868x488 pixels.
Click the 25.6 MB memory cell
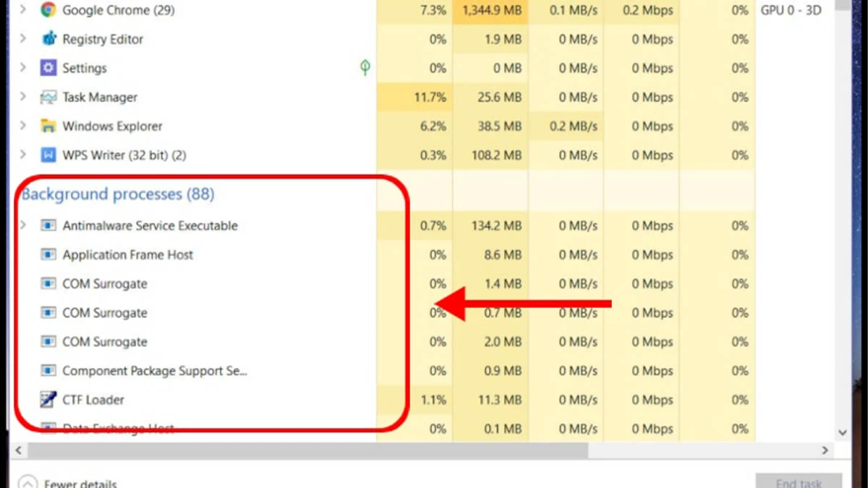[x=490, y=97]
